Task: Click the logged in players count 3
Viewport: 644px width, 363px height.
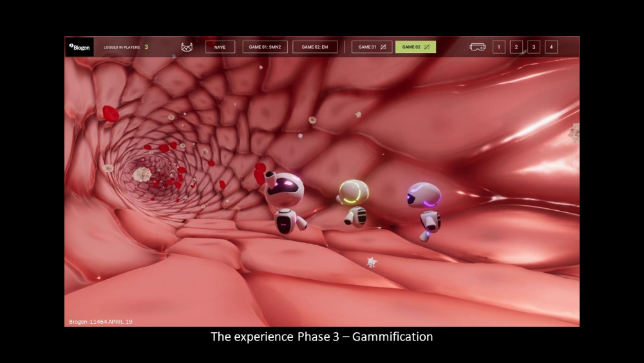Action: pos(146,47)
